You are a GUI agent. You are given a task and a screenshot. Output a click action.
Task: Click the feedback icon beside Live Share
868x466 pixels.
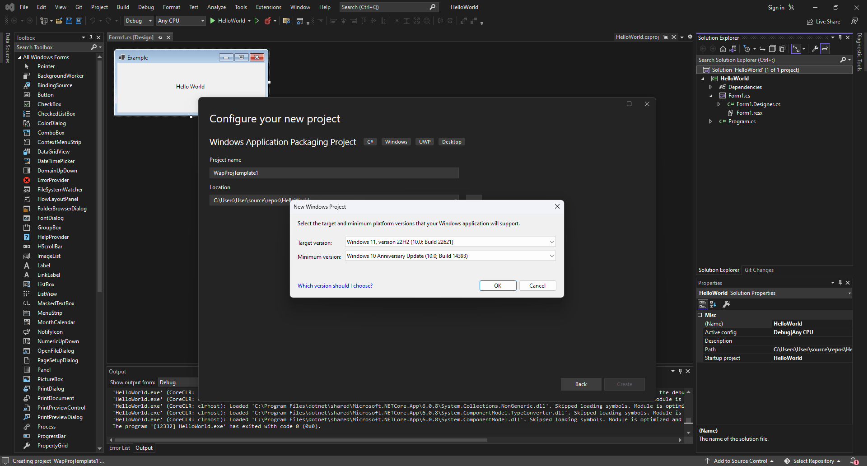tap(854, 21)
